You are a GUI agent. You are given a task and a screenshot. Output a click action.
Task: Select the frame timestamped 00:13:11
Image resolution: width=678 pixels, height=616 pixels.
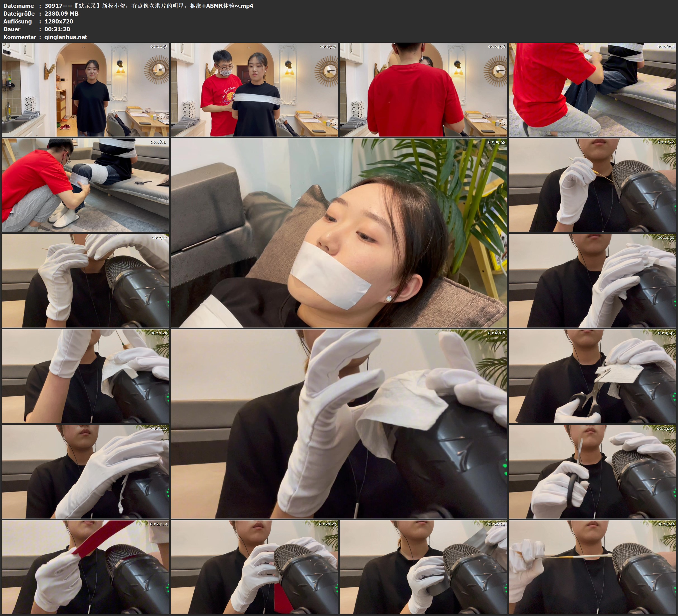[85, 280]
